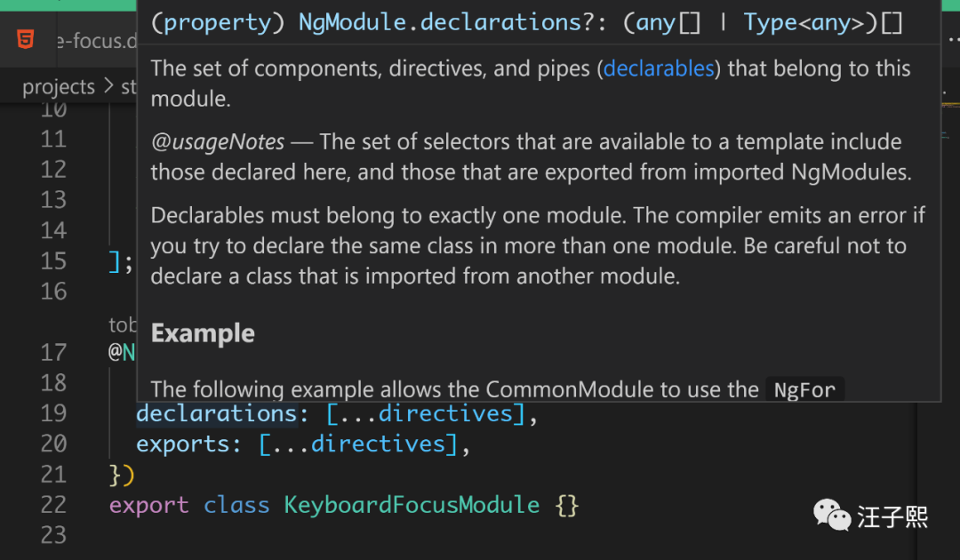Screen dimensions: 960x560
Task: Select the 'projects' breadcrumb segment
Action: (x=58, y=87)
